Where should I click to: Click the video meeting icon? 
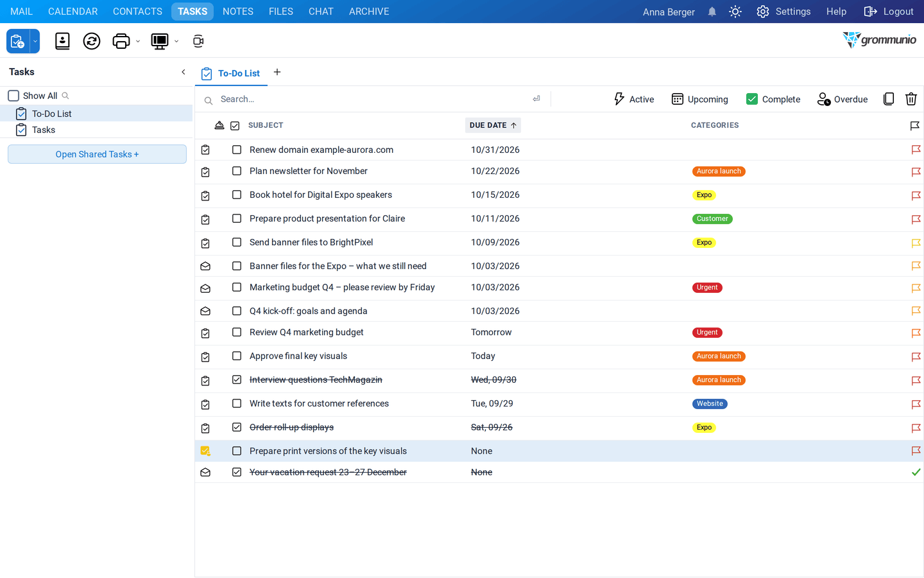(198, 41)
